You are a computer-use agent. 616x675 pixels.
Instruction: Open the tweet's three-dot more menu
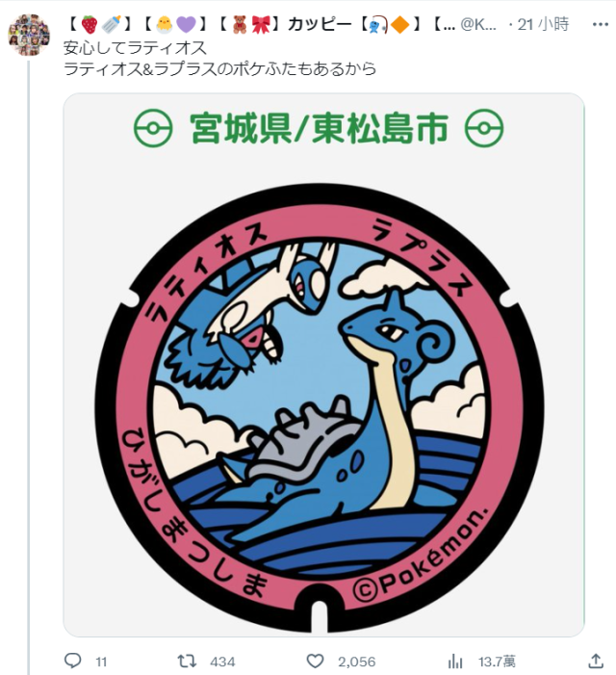click(600, 24)
